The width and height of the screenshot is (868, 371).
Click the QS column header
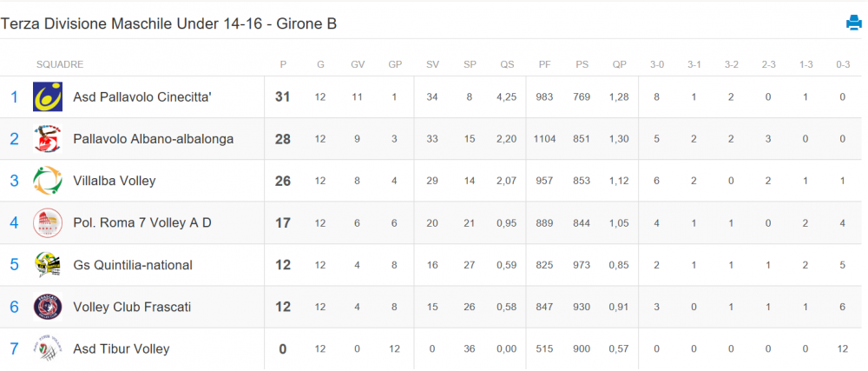tap(507, 64)
